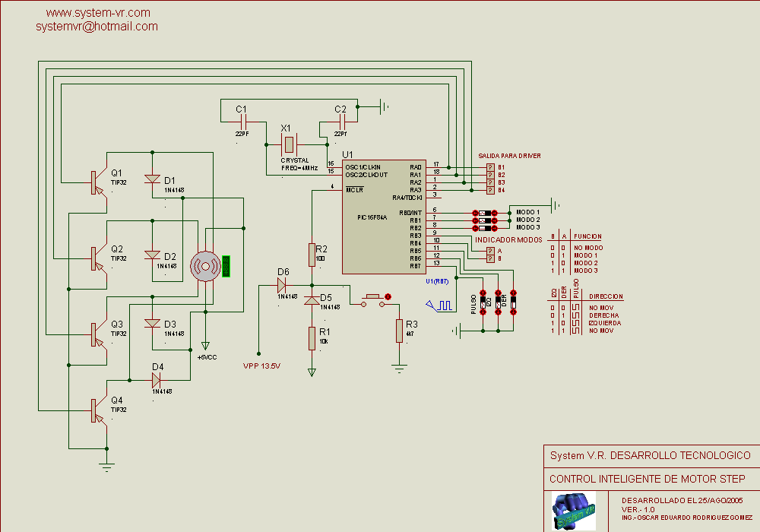This screenshot has width=760, height=532.
Task: Click the stepper motor symbol
Action: (204, 265)
